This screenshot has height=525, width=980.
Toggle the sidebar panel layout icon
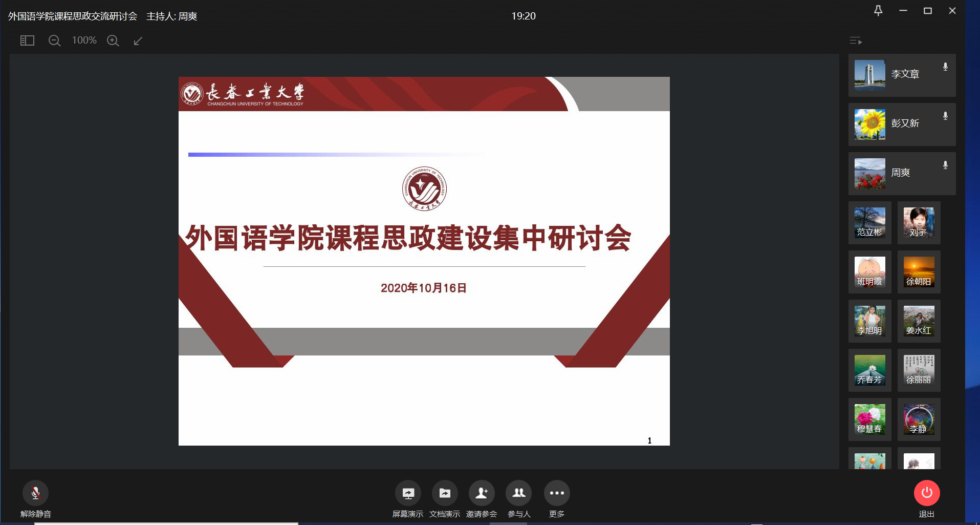click(x=27, y=40)
